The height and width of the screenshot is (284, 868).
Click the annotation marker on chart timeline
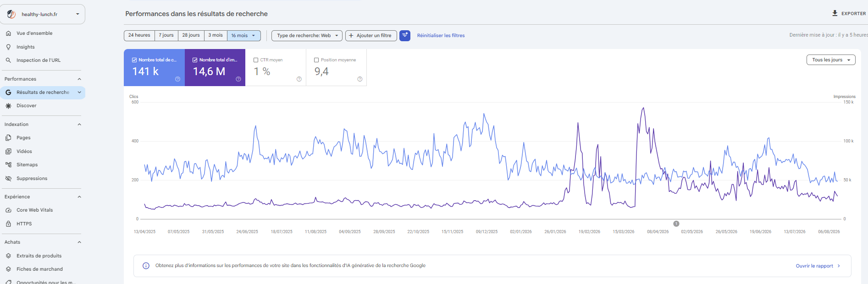[676, 224]
